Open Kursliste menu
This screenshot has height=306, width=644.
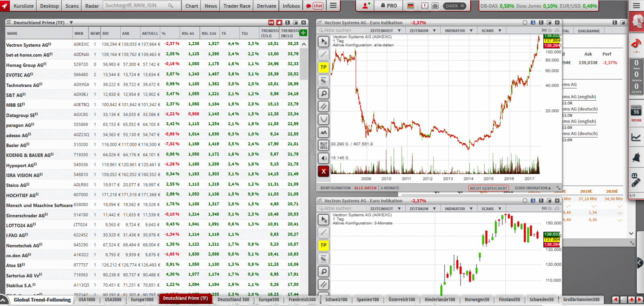coord(23,6)
